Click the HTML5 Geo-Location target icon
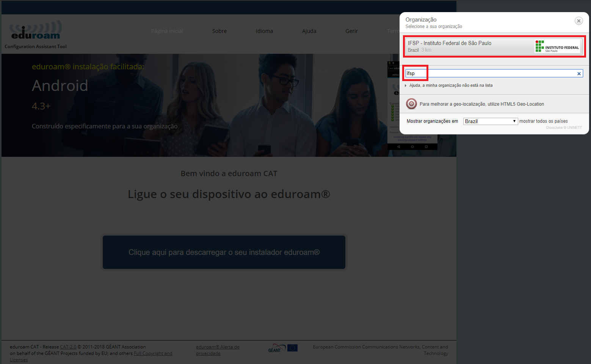Image resolution: width=591 pixels, height=364 pixels. (411, 104)
